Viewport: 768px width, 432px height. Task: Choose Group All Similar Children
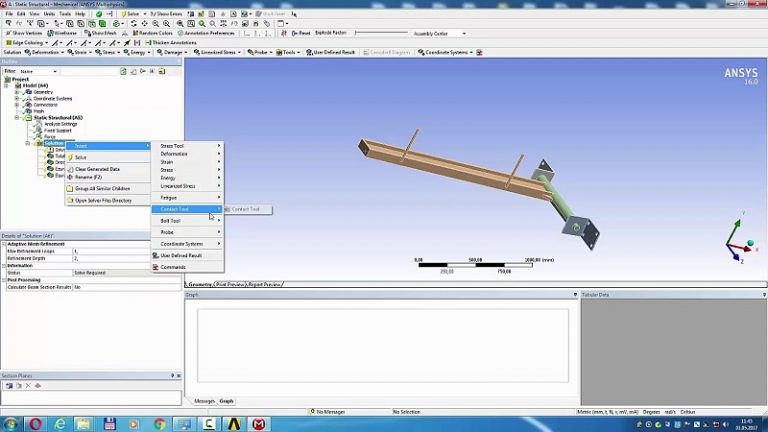coord(108,188)
